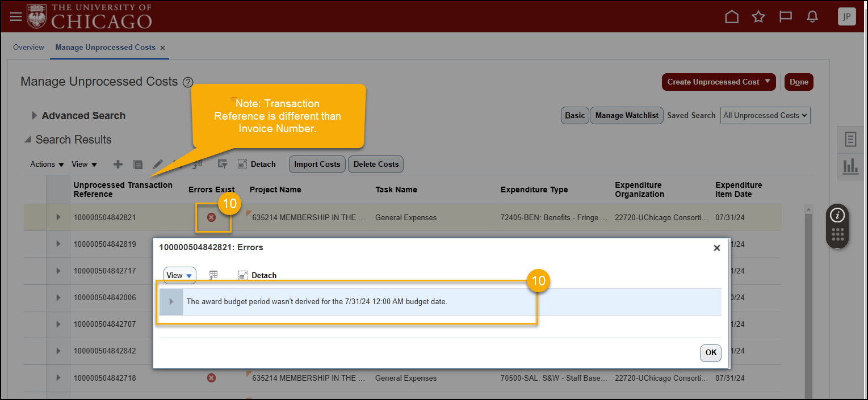Open the View dropdown in Errors dialog
868x400 pixels.
(180, 275)
